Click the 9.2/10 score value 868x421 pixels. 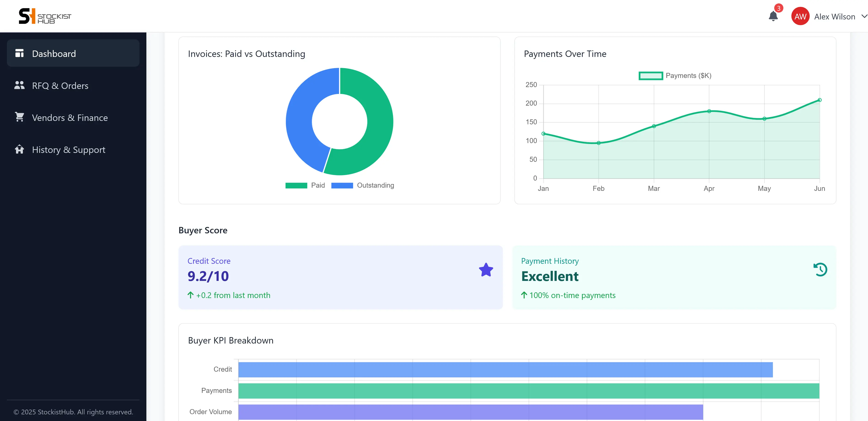(208, 276)
